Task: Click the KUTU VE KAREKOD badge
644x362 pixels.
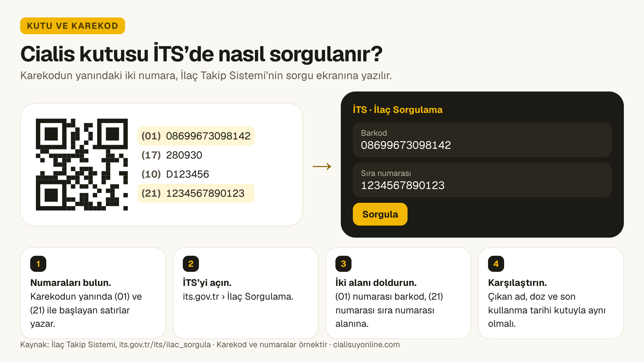Action: [x=72, y=26]
